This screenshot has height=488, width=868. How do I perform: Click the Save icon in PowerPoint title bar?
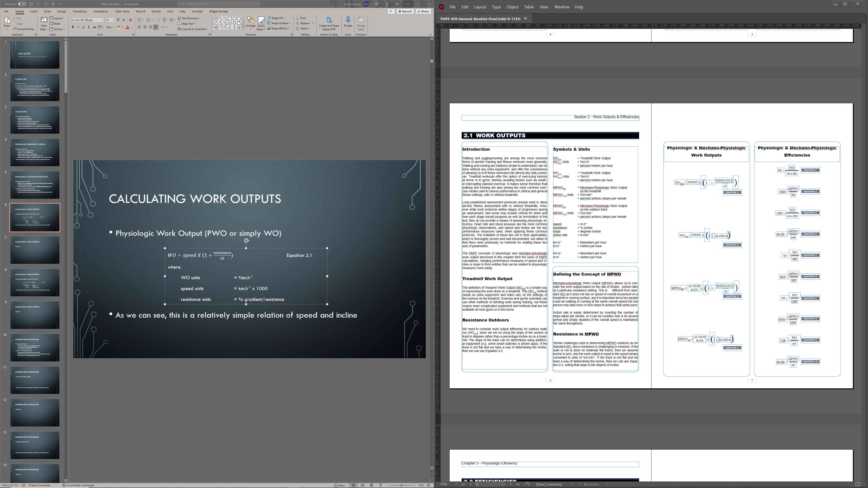pos(31,4)
